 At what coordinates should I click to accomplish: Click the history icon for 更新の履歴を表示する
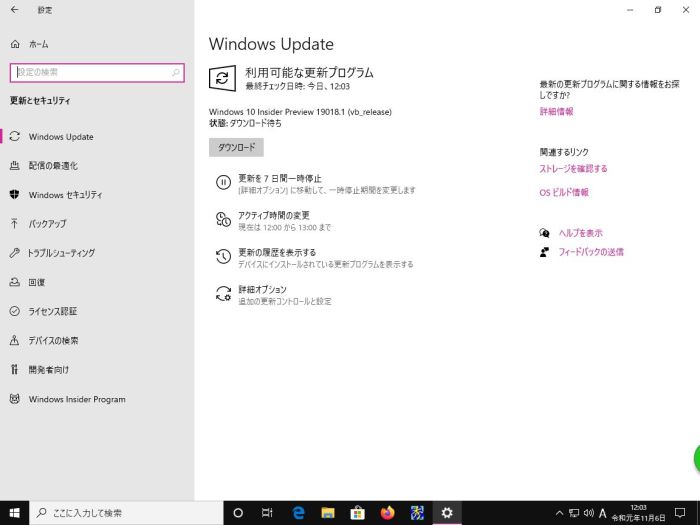223,257
